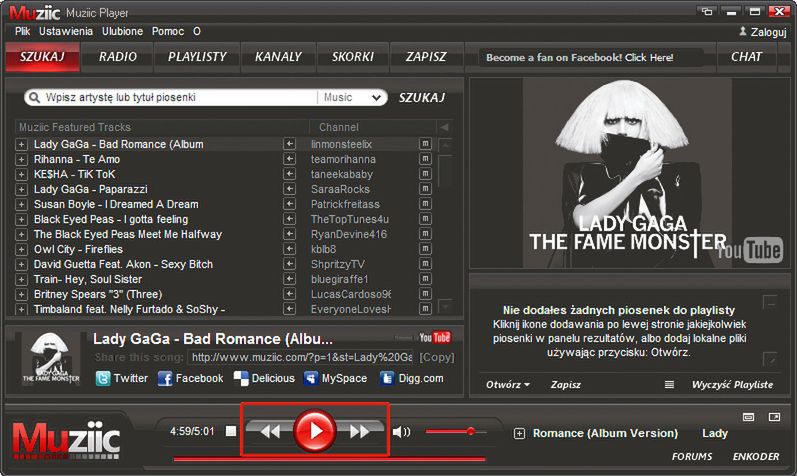Screen dimensions: 797x476
Task: Click Become a fan on Facebook banner
Action: click(x=579, y=57)
